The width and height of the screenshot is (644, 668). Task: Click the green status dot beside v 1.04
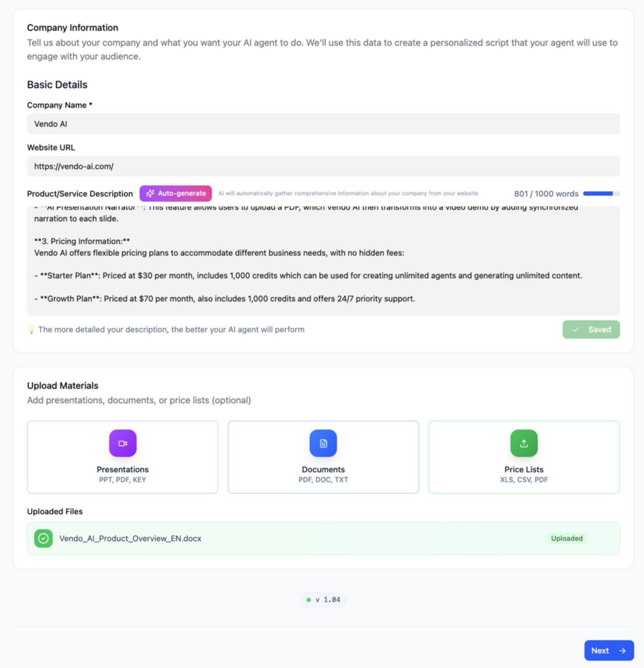[x=308, y=599]
